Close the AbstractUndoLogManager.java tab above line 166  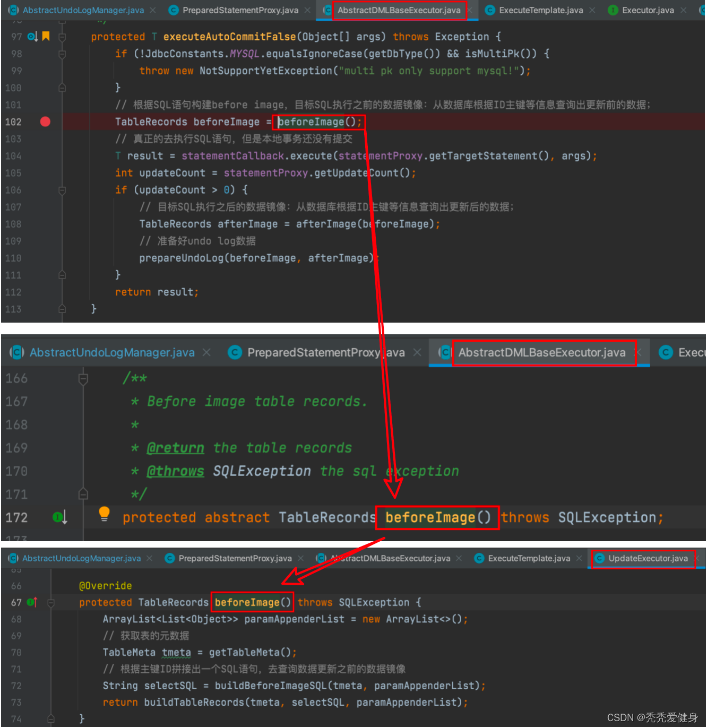(206, 352)
